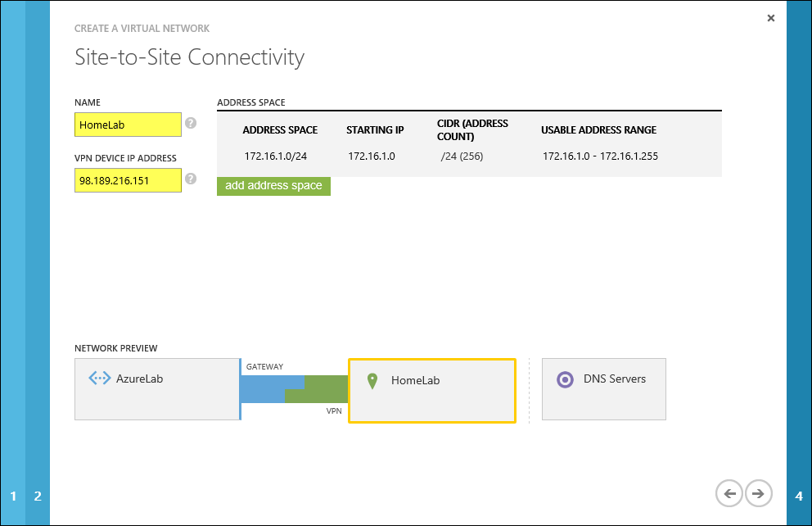The height and width of the screenshot is (526, 812).
Task: Click the Gateway VPN connector graphic
Action: click(295, 389)
